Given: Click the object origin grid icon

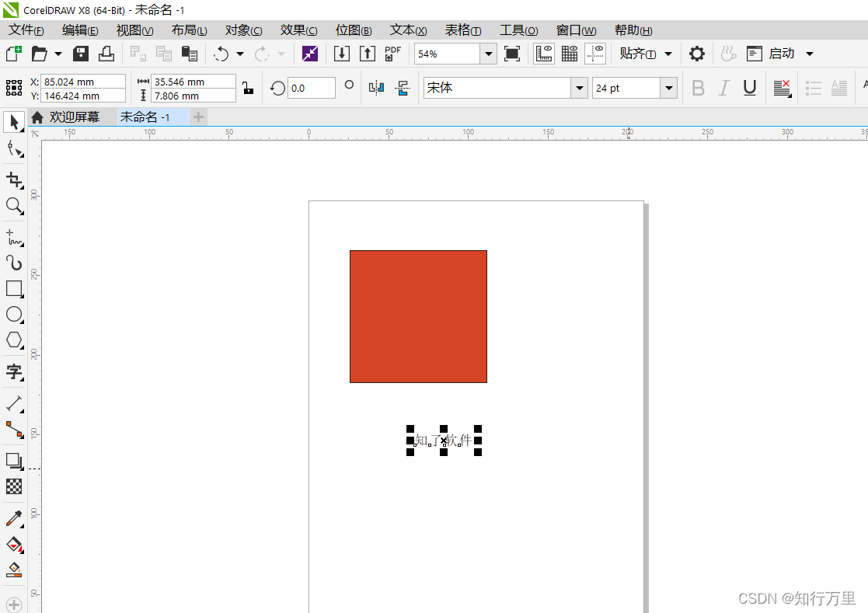Looking at the screenshot, I should 14,88.
